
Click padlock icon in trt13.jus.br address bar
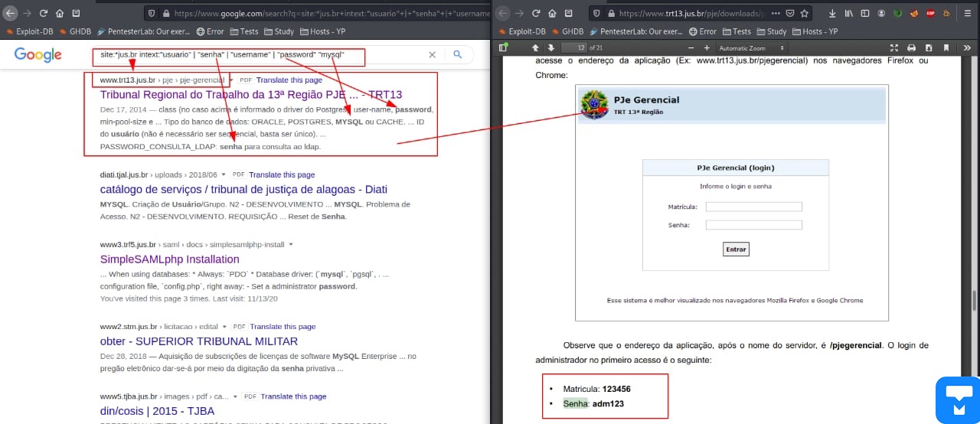610,13
